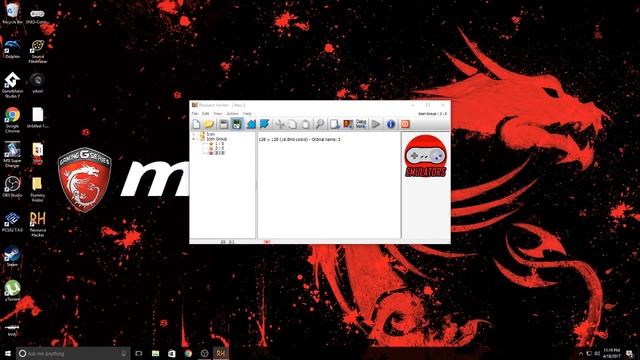This screenshot has width=640, height=360.
Task: Click the Add new resource icon
Action: coord(335,124)
